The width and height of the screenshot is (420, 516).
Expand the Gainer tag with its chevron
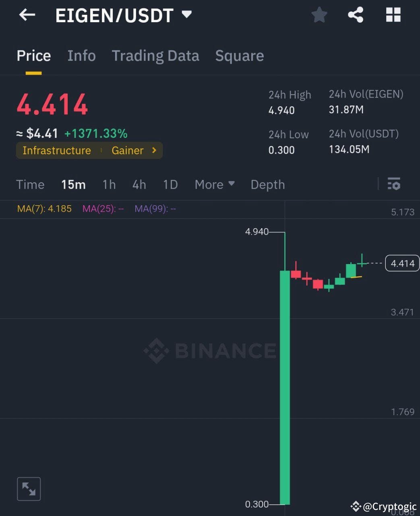pos(153,150)
